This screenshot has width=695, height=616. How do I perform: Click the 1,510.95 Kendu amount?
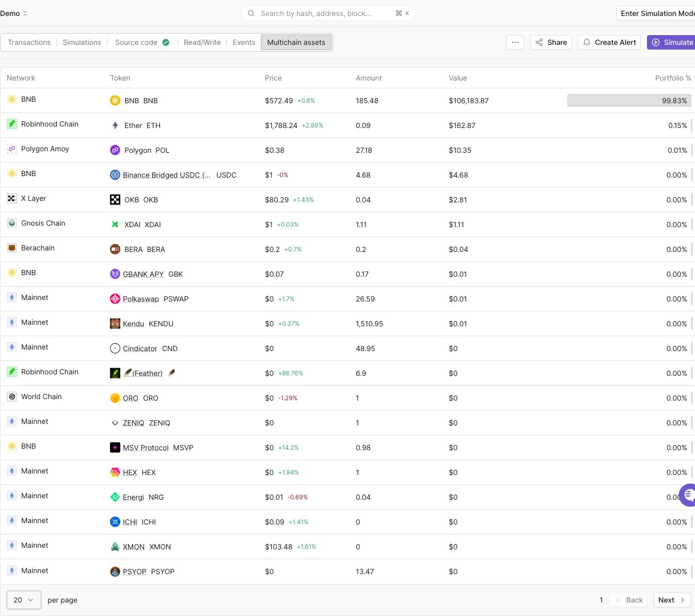(x=369, y=324)
